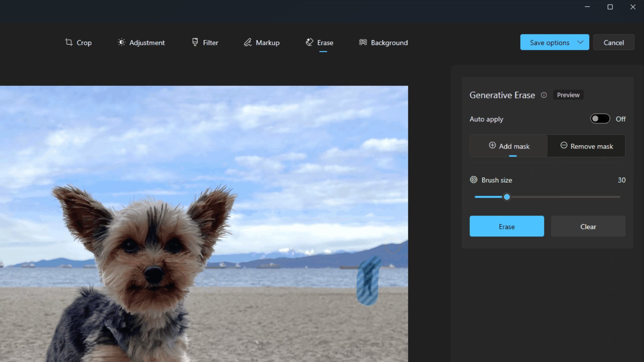Viewport: 644px width, 362px height.
Task: Maximize the Photos editor window
Action: (610, 7)
